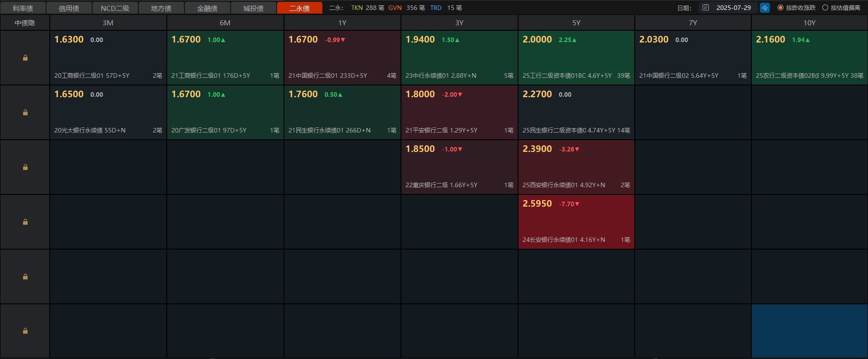Open the 地方债 tab
The image size is (868, 359).
161,8
